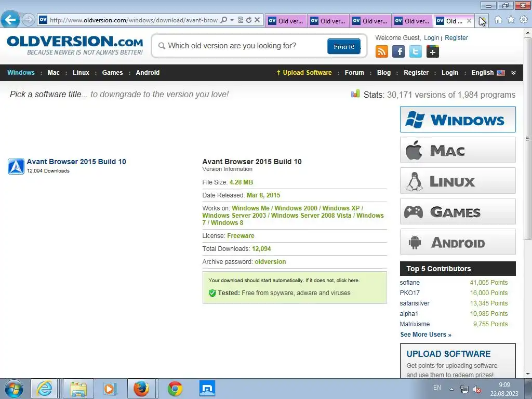532x399 pixels.
Task: Open the Windows Start button
Action: (14, 389)
